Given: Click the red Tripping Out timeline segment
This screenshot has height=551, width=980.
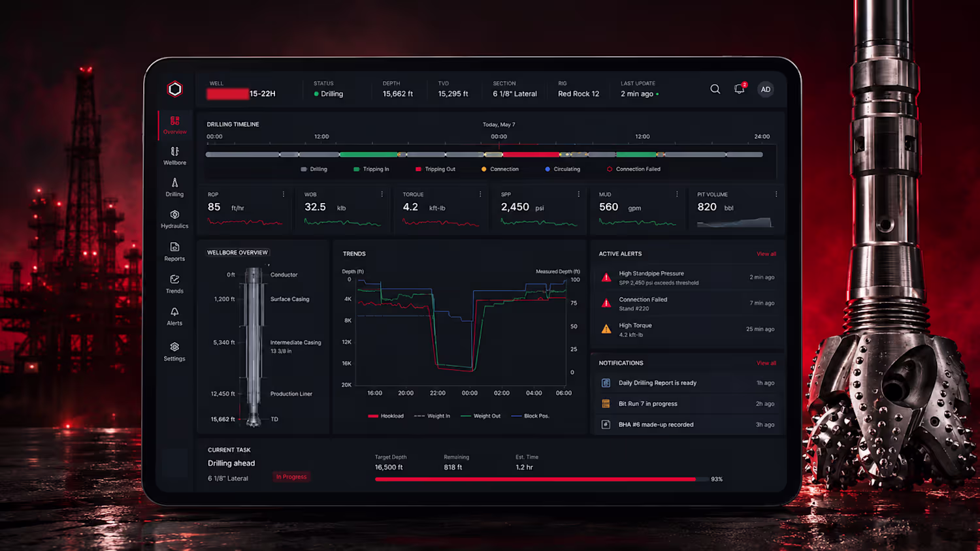Looking at the screenshot, I should [x=531, y=155].
